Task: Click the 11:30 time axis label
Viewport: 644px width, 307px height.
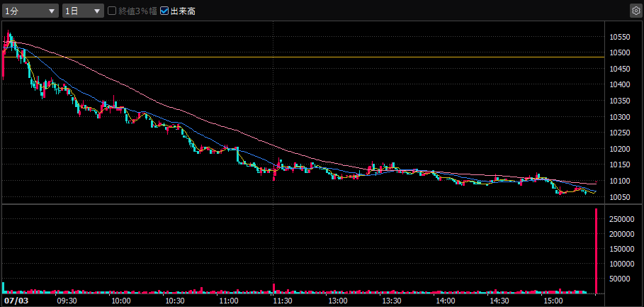Action: point(283,301)
